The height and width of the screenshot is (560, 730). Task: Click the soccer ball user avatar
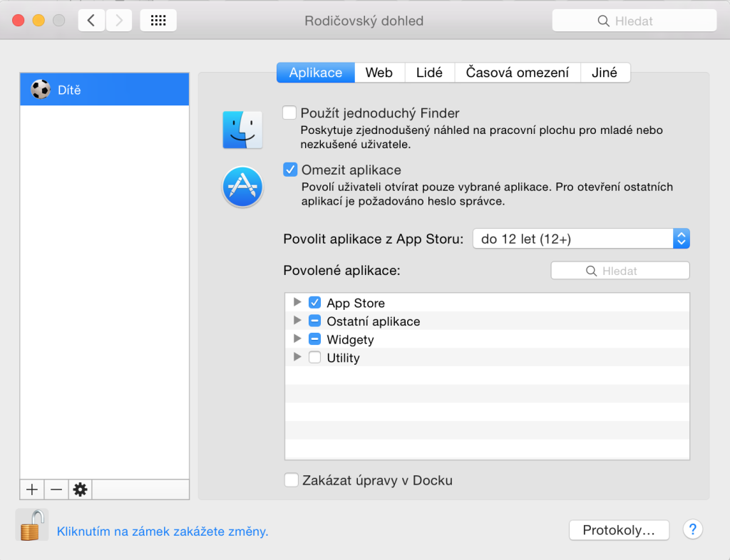click(x=41, y=89)
